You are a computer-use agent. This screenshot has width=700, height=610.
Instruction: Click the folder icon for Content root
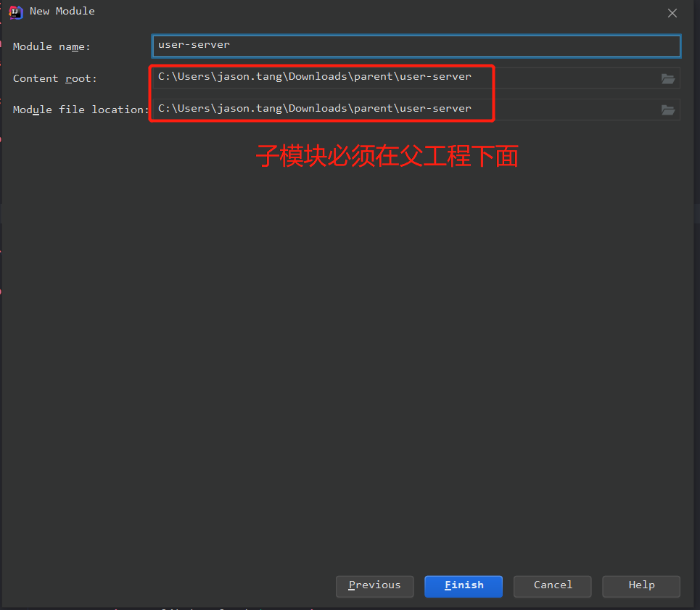click(668, 78)
